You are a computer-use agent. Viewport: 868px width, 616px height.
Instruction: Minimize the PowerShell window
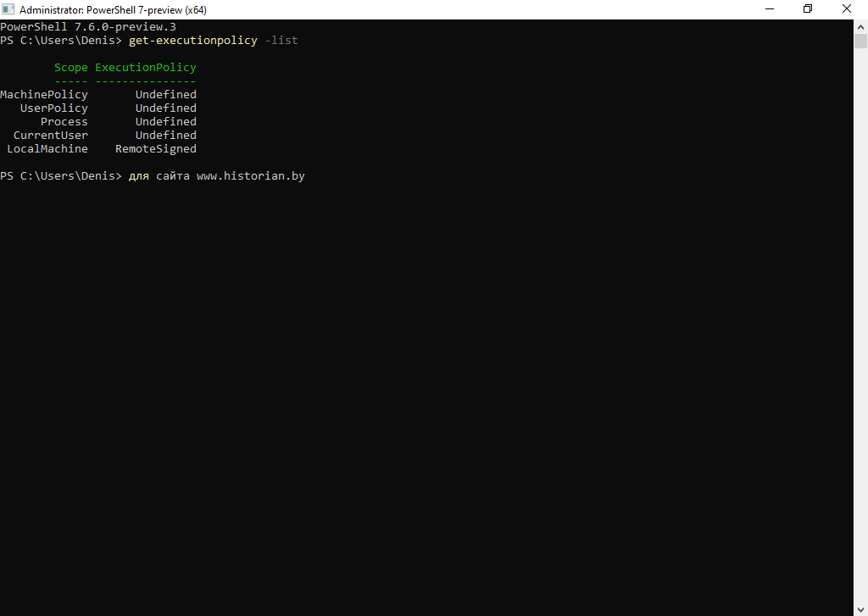(x=769, y=9)
